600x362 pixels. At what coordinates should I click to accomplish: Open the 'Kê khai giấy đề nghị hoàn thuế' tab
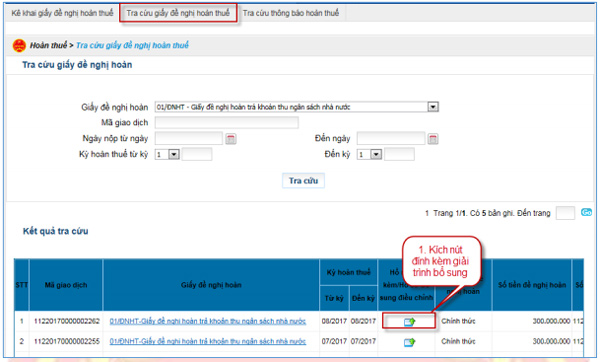62,13
